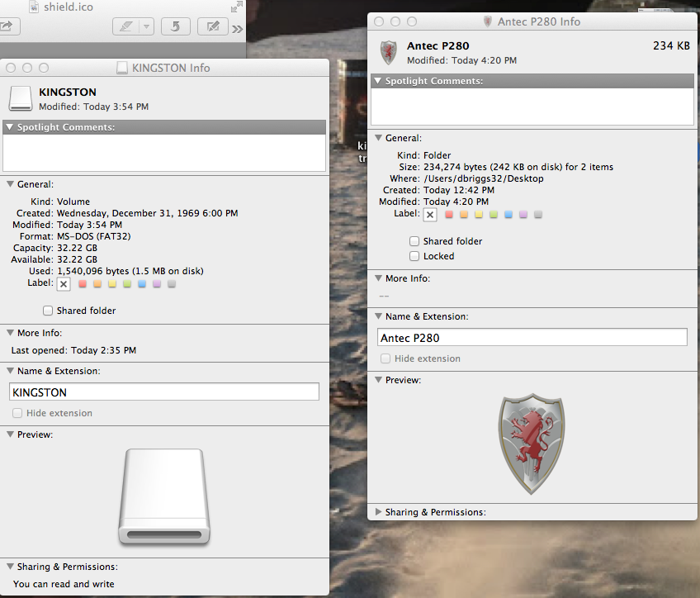Click the annotate pencil toolbar button
The image size is (700, 598).
126,26
